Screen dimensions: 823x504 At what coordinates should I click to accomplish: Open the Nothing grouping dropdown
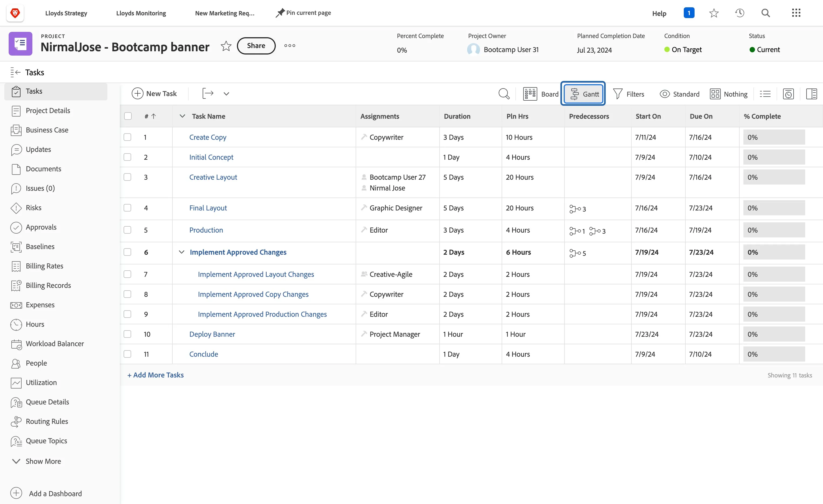729,94
